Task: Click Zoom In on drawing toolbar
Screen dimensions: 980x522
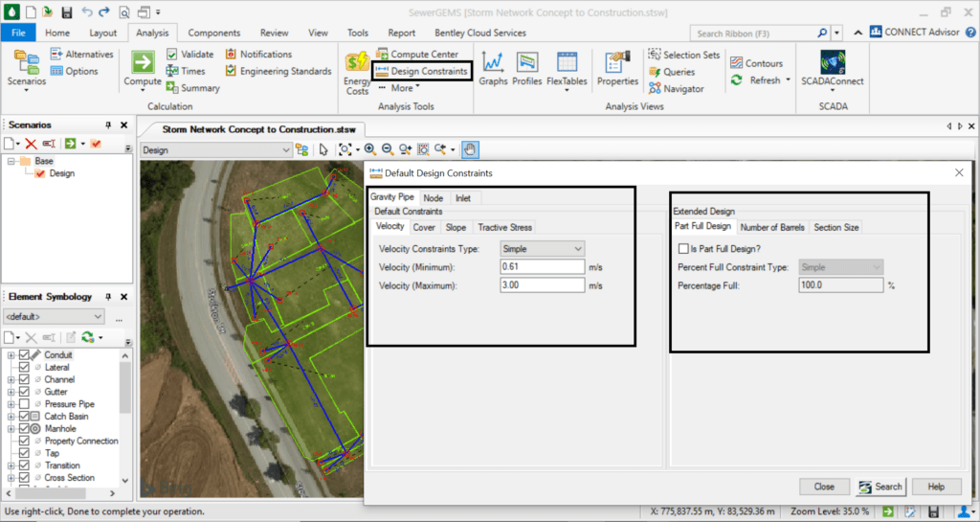Action: 370,149
